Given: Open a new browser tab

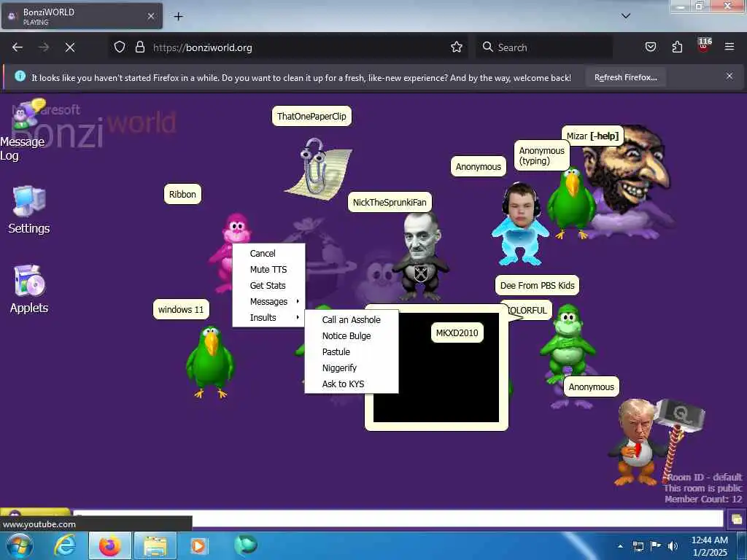Looking at the screenshot, I should pyautogui.click(x=178, y=17).
